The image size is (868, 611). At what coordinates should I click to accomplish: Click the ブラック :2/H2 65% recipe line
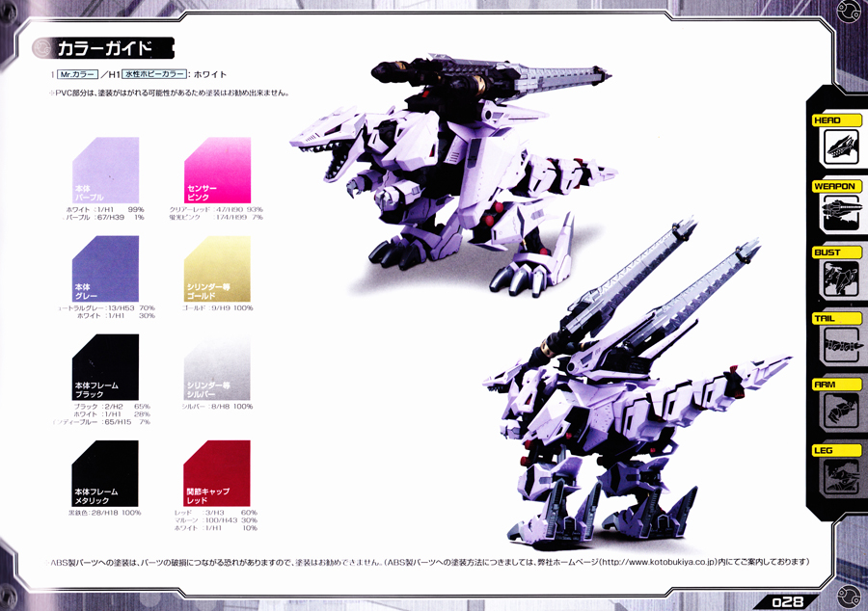pos(112,407)
